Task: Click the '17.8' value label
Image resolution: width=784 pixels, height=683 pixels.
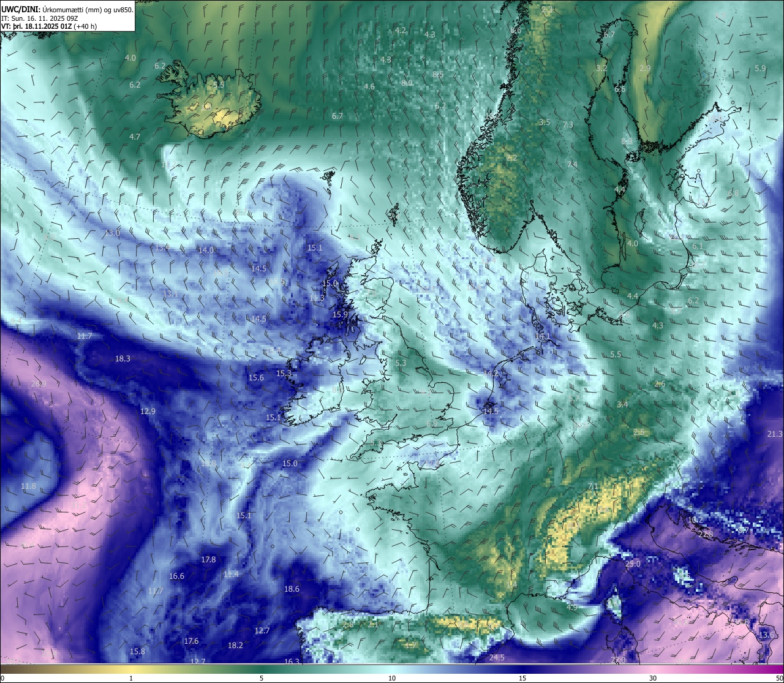Action: [x=208, y=560]
